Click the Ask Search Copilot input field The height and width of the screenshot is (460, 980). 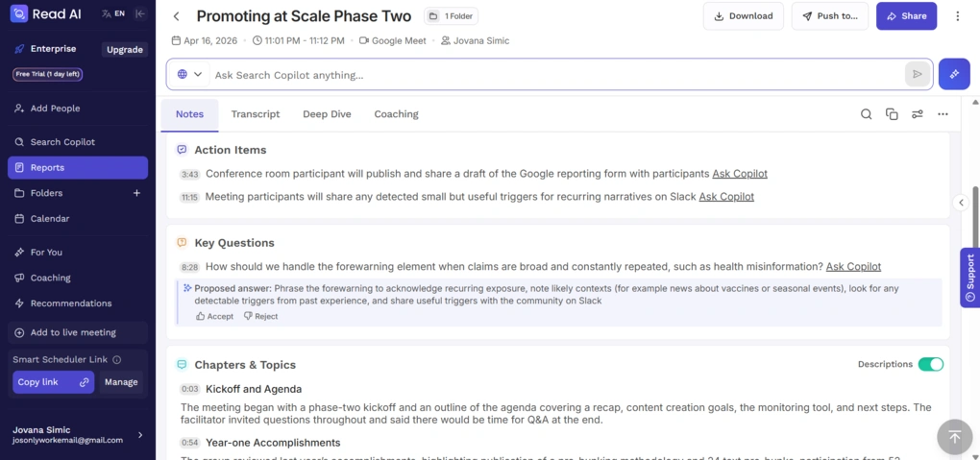coord(548,75)
